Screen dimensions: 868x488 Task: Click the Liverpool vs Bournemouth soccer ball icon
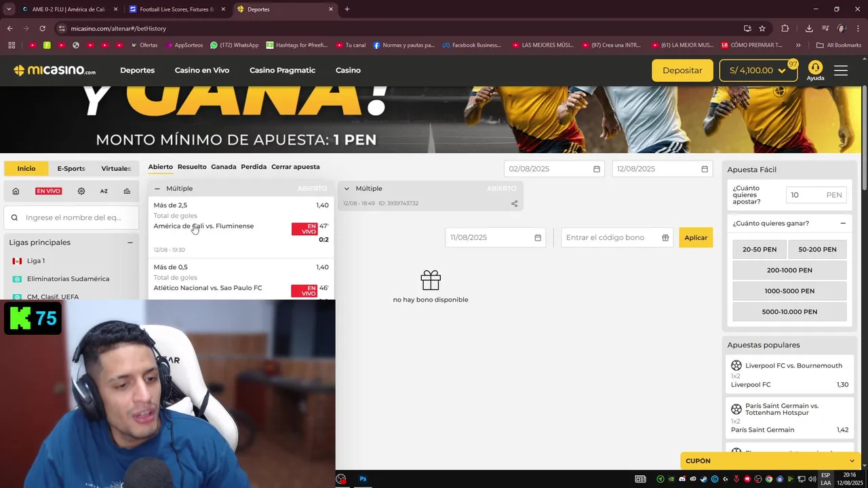pyautogui.click(x=736, y=365)
